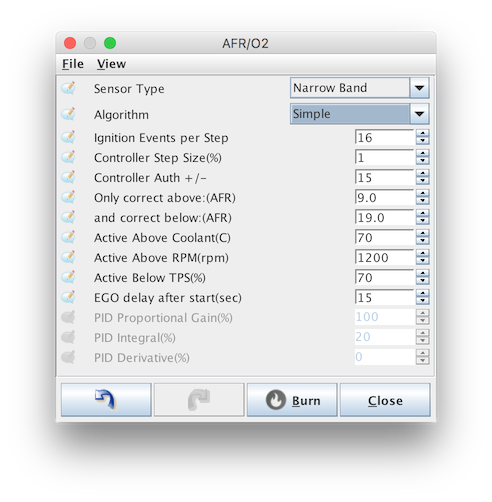Click the Controller Step Size field
The width and height of the screenshot is (492, 502).
point(385,157)
